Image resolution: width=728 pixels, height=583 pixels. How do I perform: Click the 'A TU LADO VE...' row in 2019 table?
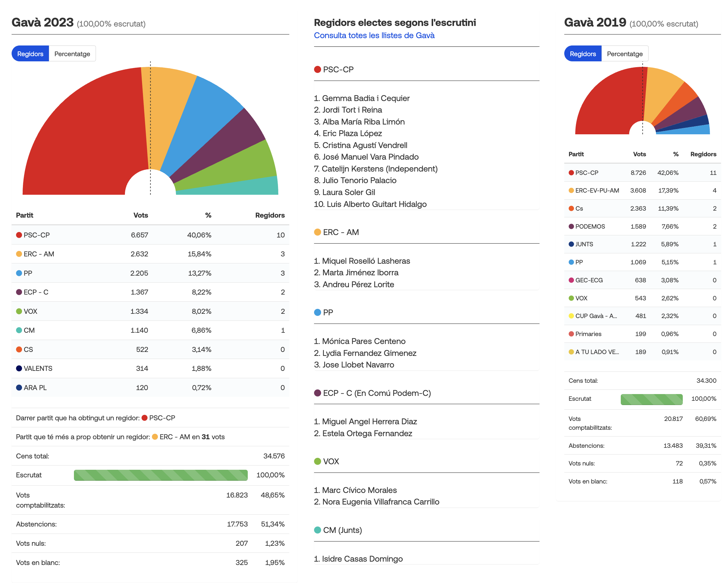[x=642, y=352]
